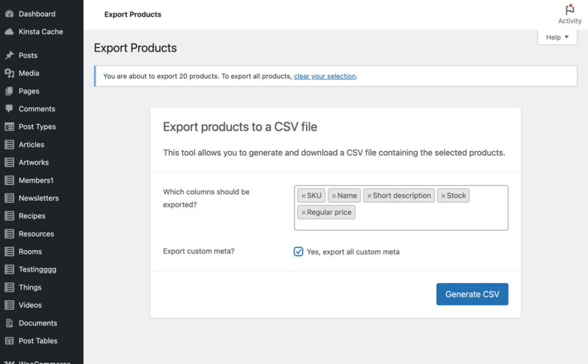Go to Media menu
Image resolution: width=588 pixels, height=364 pixels.
(29, 73)
